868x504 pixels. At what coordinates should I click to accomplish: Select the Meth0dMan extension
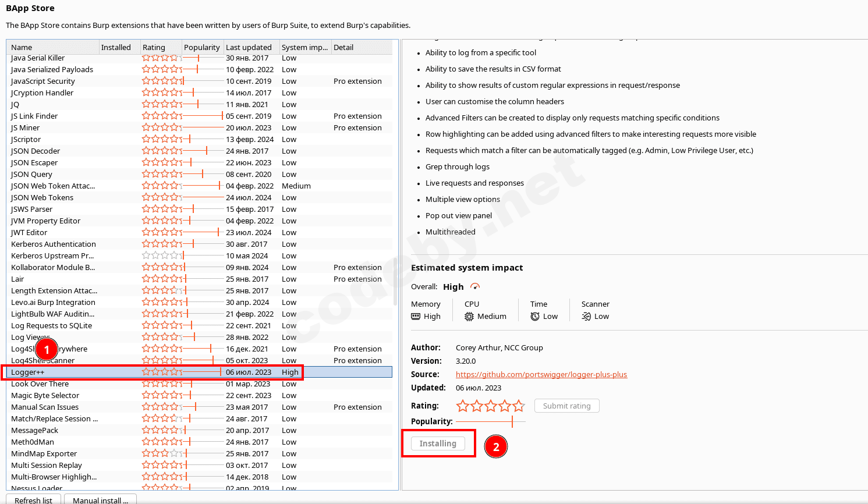[199, 442]
